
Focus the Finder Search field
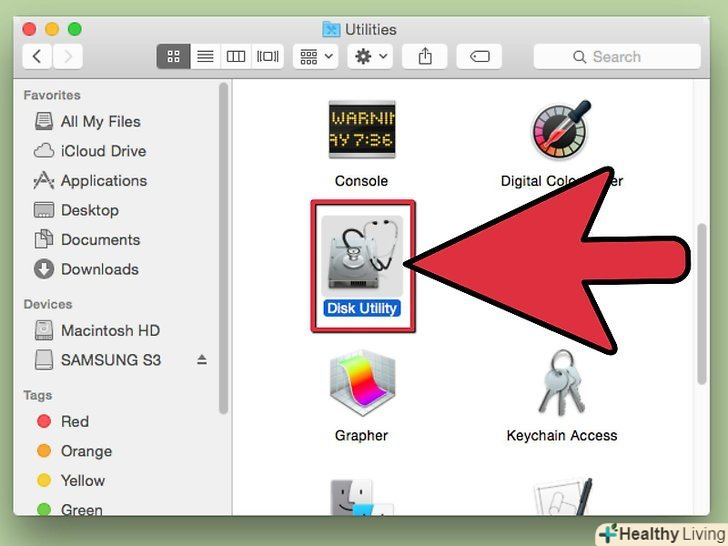(x=617, y=57)
